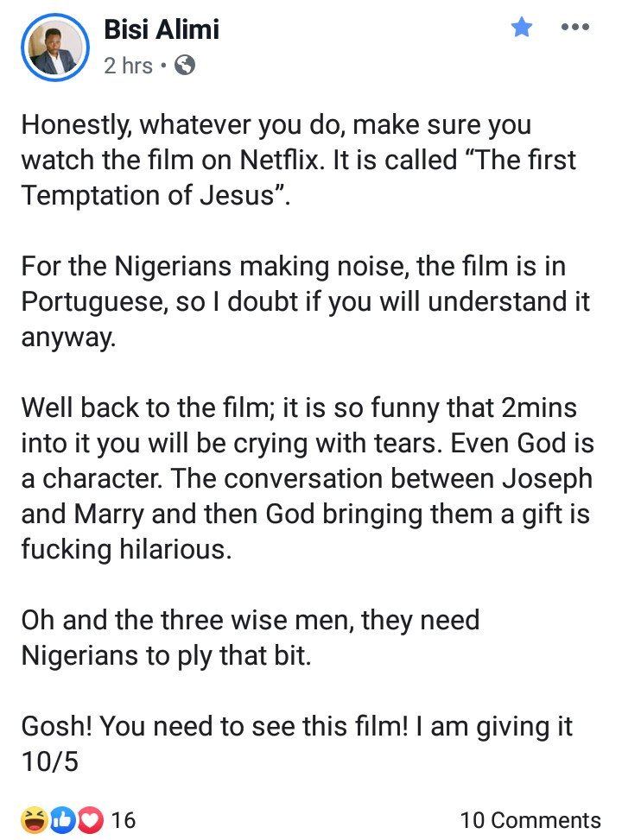Image resolution: width=622 pixels, height=840 pixels.
Task: Open the three-dot post options menu
Action: [x=574, y=27]
